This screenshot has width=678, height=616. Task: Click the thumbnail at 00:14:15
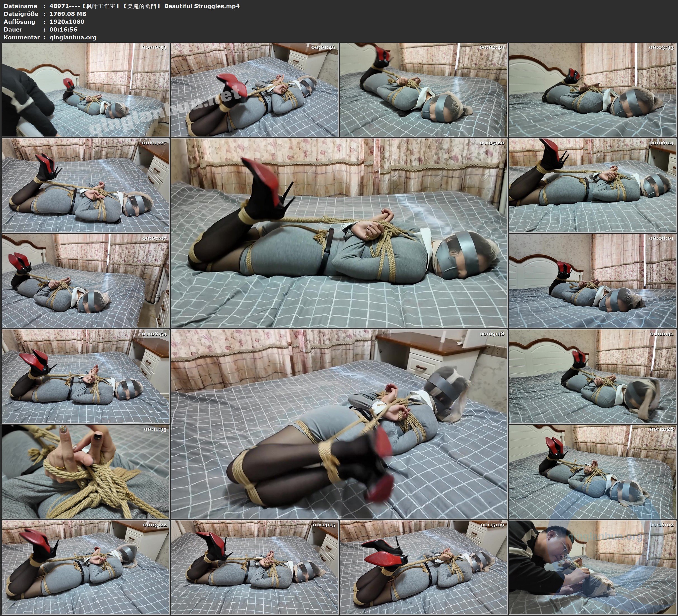254,567
